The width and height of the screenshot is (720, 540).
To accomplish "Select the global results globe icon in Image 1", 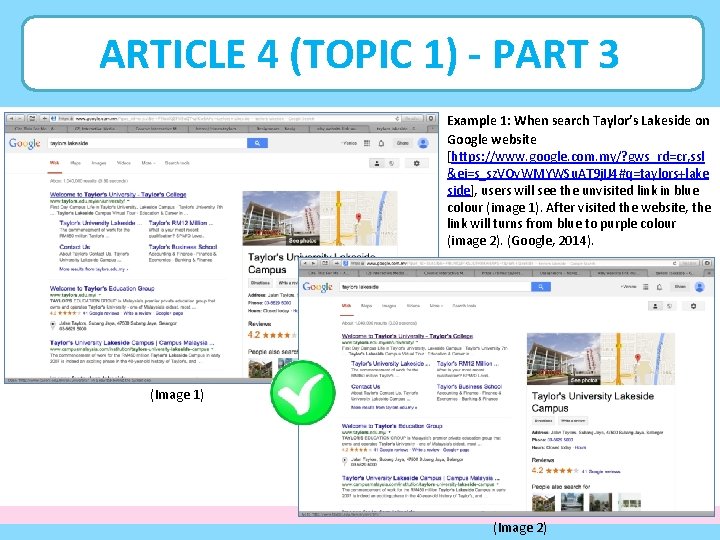I will click(391, 163).
